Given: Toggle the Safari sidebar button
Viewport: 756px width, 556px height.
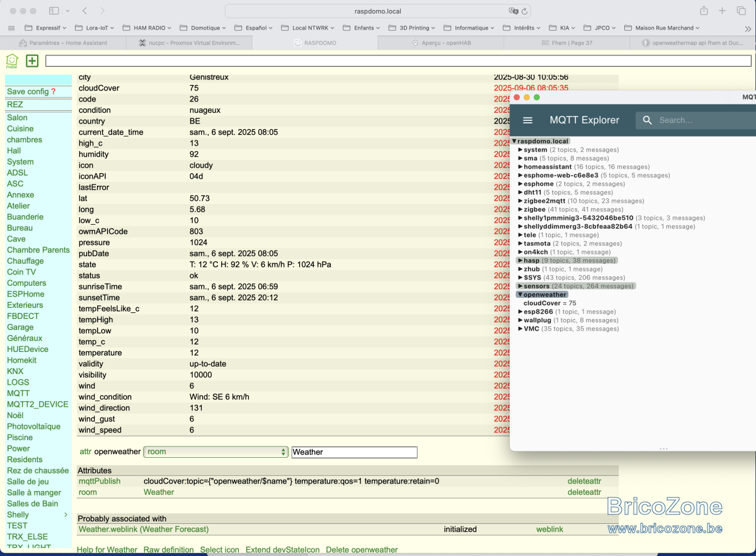Looking at the screenshot, I should (x=54, y=11).
